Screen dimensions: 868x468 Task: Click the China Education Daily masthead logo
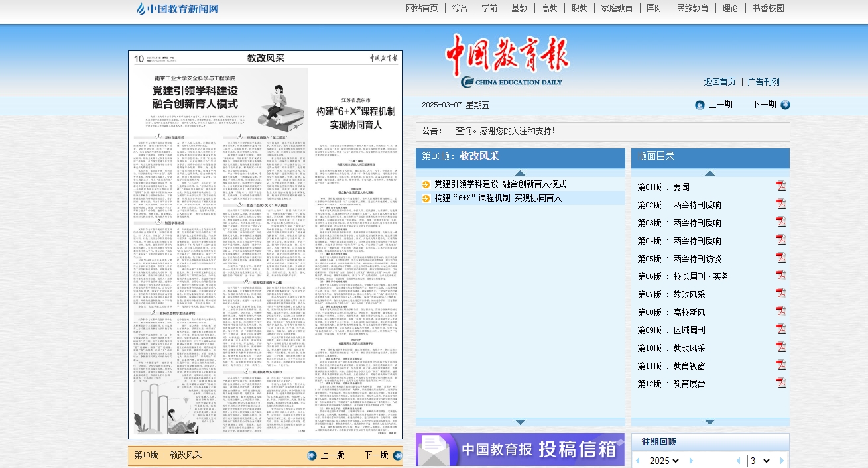pyautogui.click(x=507, y=61)
